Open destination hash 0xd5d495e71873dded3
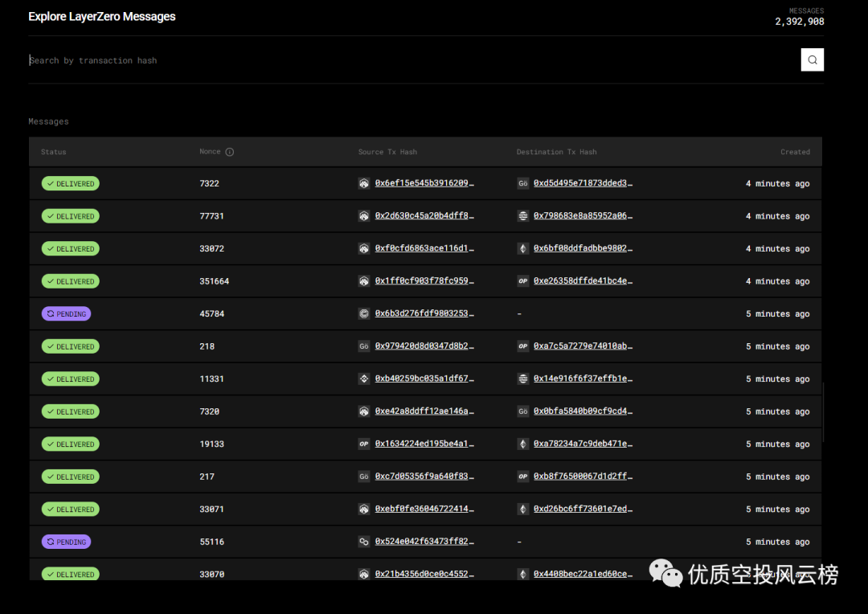The width and height of the screenshot is (868, 614). point(583,183)
